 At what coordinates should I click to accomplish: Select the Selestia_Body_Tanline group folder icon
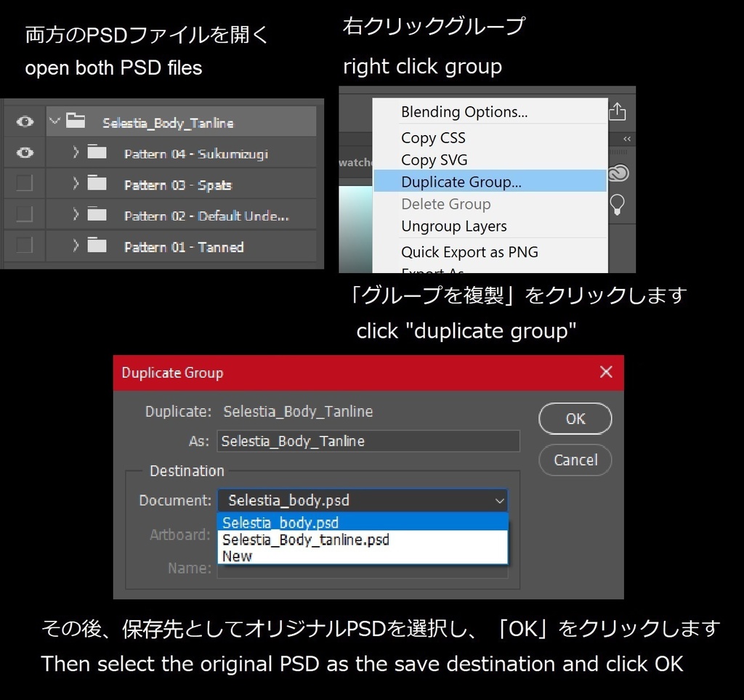(76, 121)
